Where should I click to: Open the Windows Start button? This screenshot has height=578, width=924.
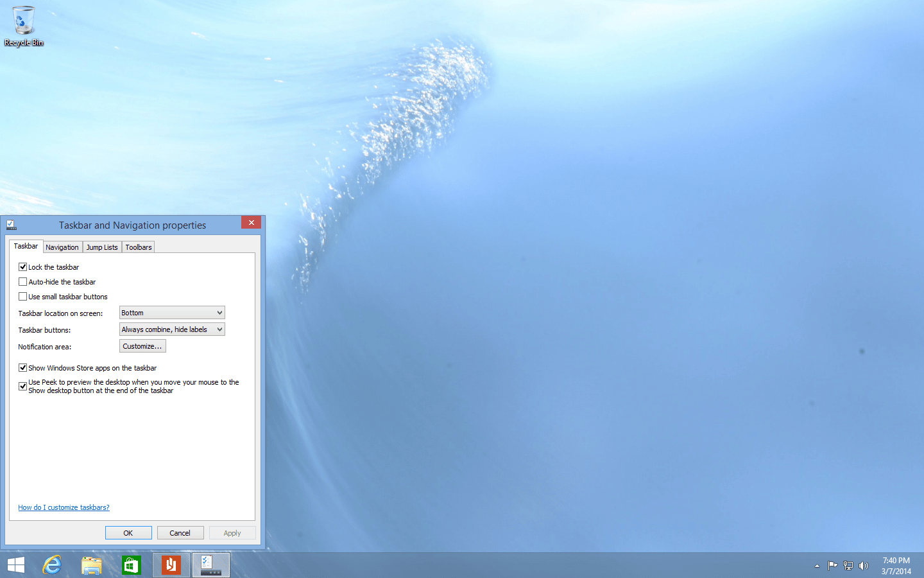(16, 565)
